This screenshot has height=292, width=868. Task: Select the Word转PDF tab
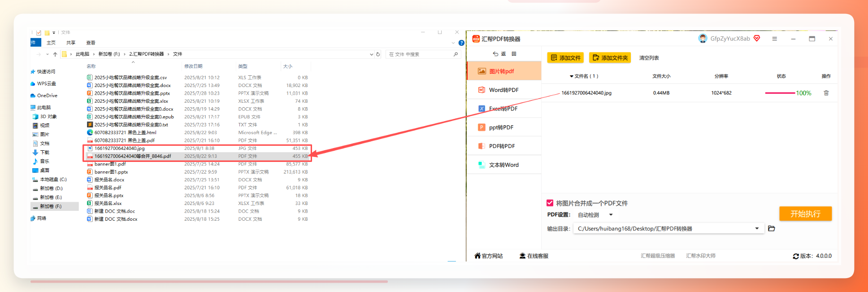pos(504,90)
